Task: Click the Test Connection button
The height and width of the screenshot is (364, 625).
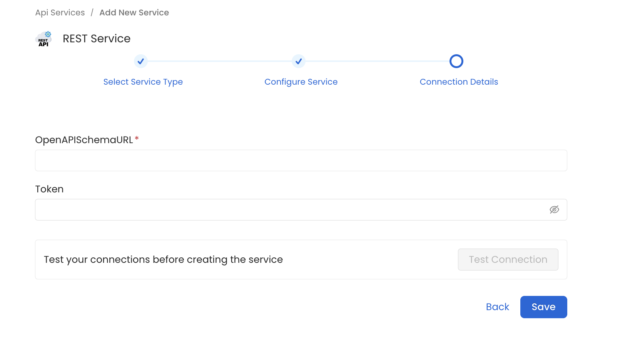Action: (508, 259)
